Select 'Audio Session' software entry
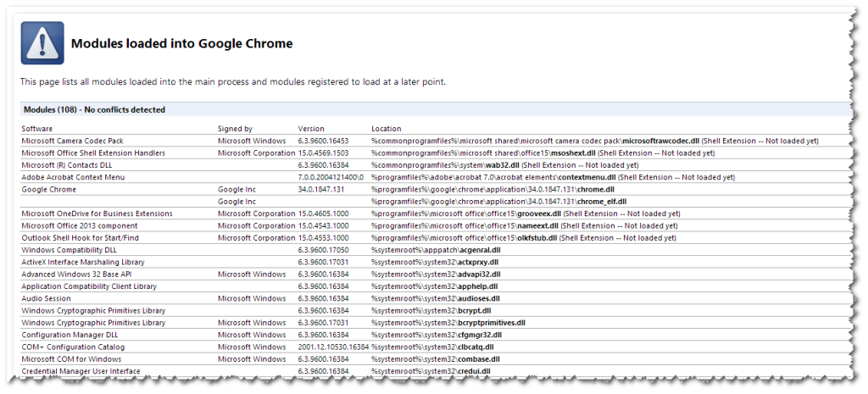This screenshot has width=868, height=394. (x=46, y=298)
